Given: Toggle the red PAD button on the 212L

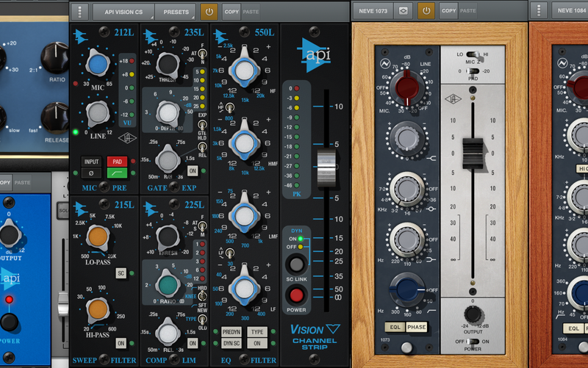Looking at the screenshot, I should point(117,162).
